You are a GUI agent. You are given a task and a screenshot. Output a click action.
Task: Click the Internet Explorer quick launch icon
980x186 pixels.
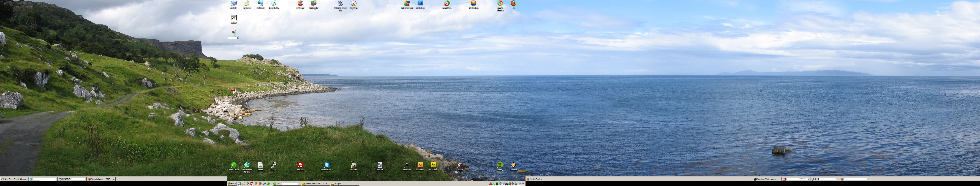click(x=264, y=184)
